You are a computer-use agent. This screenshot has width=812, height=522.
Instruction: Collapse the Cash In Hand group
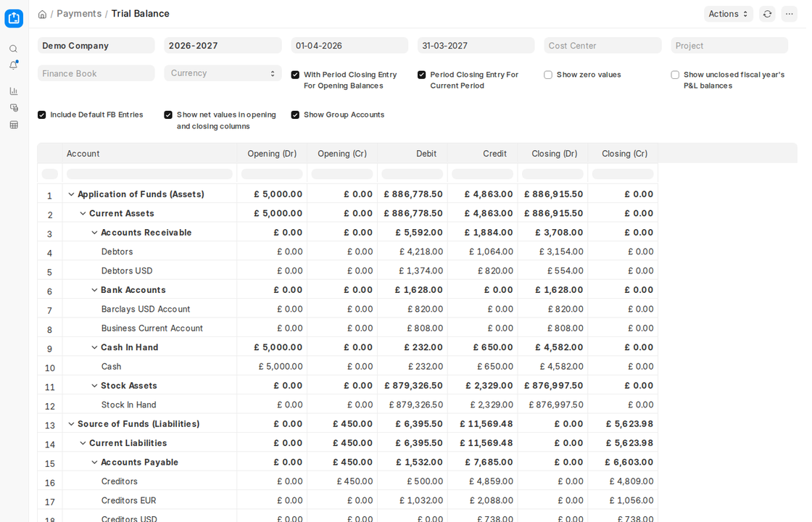94,347
